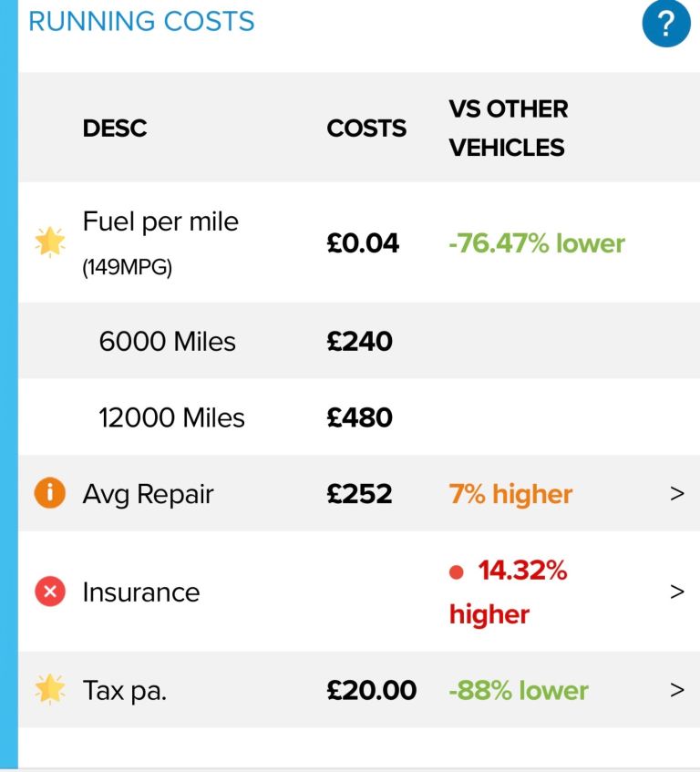Click the COSTS column header
700x772 pixels.
pyautogui.click(x=366, y=129)
